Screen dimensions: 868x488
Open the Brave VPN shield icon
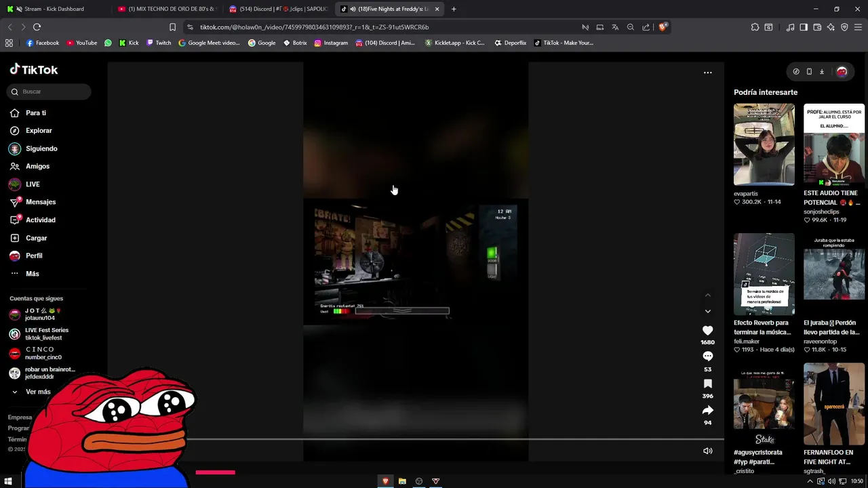coord(844,27)
